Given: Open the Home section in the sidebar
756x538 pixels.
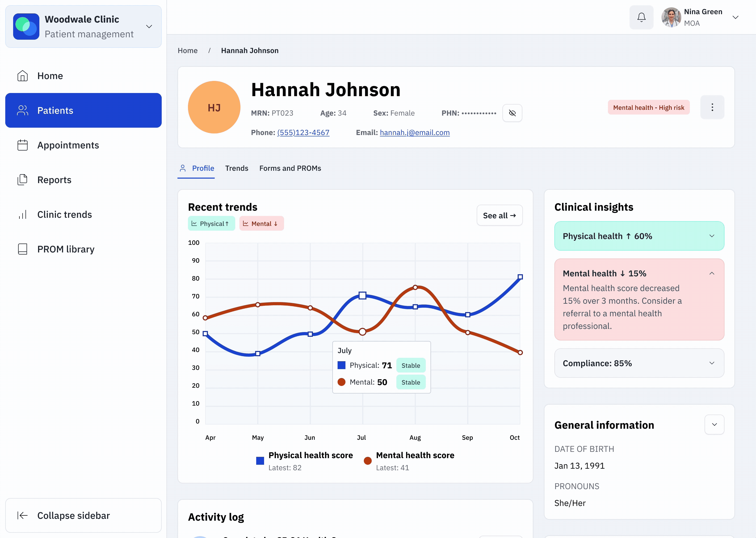Looking at the screenshot, I should tap(50, 76).
